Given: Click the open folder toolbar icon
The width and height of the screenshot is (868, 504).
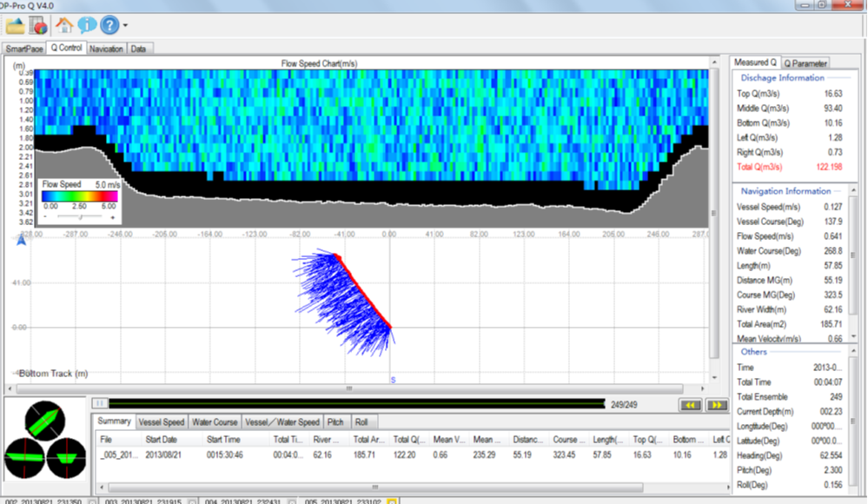Looking at the screenshot, I should [16, 24].
